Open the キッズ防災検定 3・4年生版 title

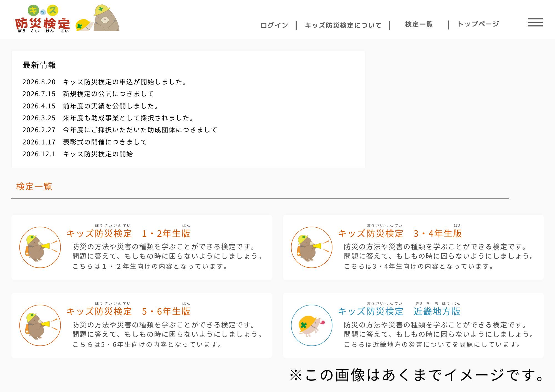tap(400, 233)
